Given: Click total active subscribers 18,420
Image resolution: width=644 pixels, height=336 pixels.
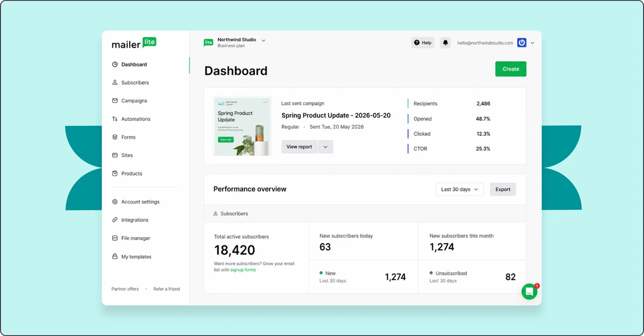Looking at the screenshot, I should [235, 250].
